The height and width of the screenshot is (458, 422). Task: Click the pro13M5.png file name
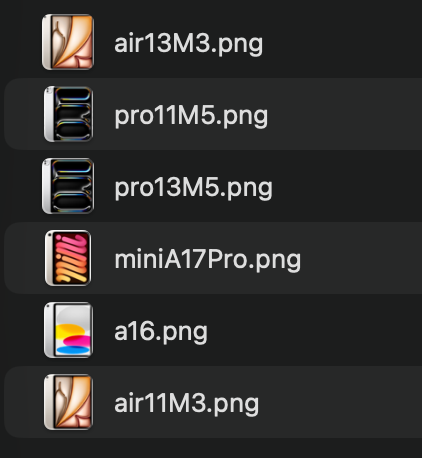[193, 188]
